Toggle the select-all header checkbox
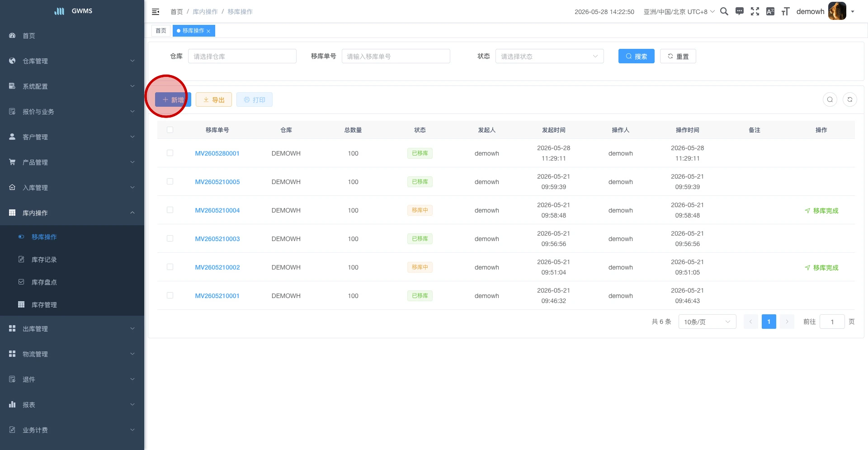Viewport: 868px width, 450px height. click(170, 130)
